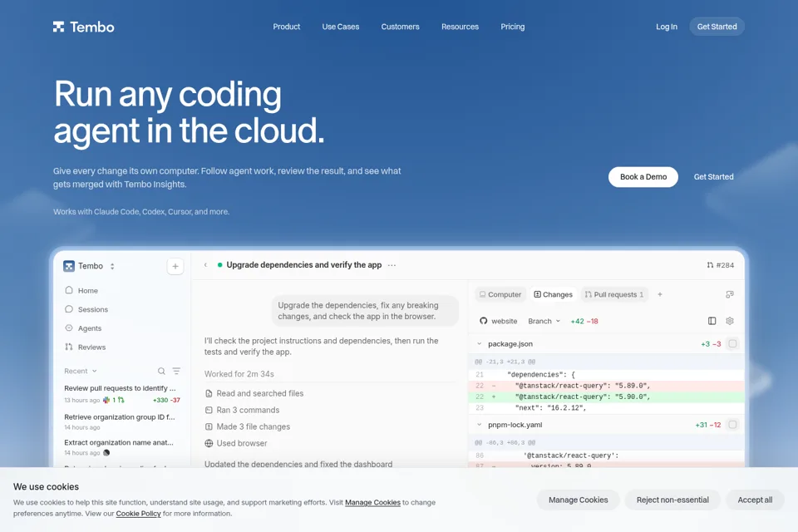Click the pull request #284 indicator
798x532 pixels.
coord(720,265)
